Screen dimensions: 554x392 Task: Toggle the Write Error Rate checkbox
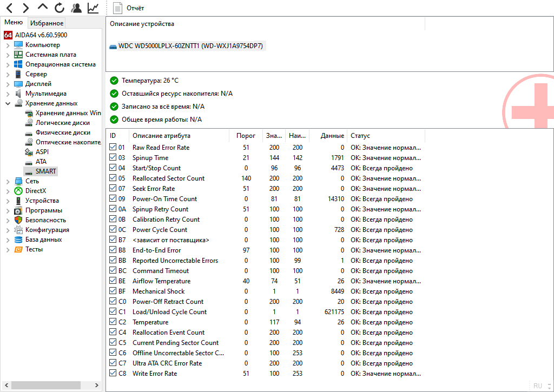(113, 373)
